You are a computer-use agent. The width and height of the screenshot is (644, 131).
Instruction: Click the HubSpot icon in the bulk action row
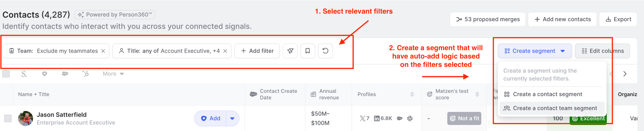click(85, 74)
